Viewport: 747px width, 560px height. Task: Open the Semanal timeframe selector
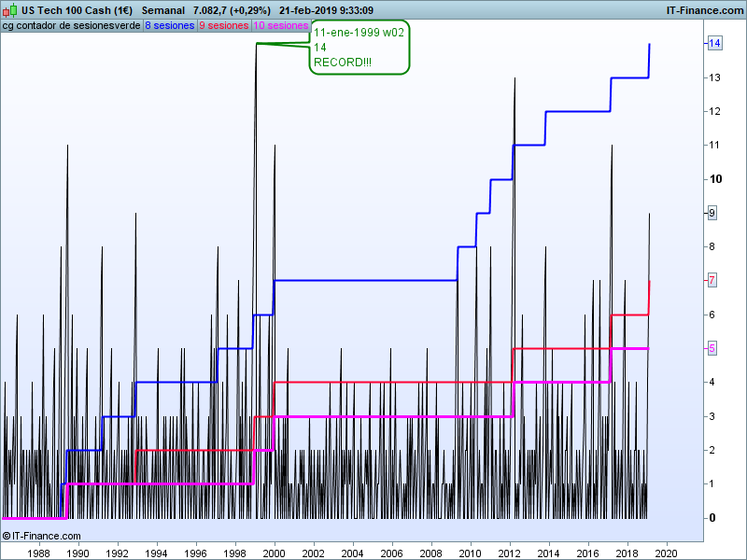click(x=162, y=10)
